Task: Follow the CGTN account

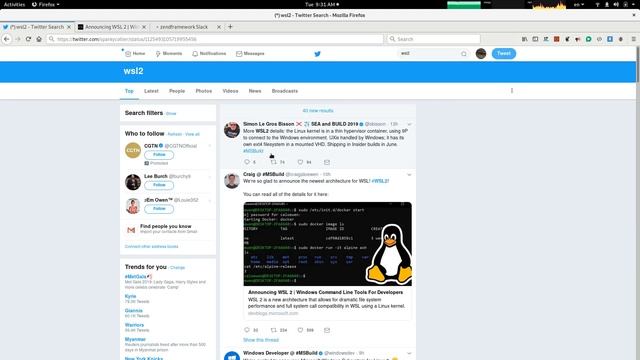Action: pyautogui.click(x=159, y=155)
